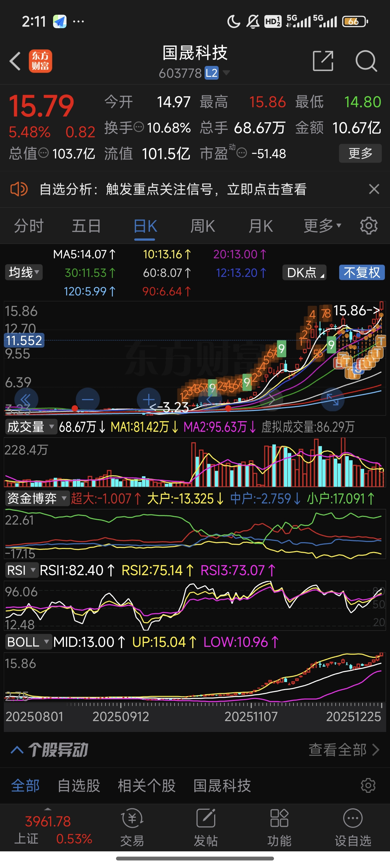Image resolution: width=390 pixels, height=868 pixels.
Task: Tap the RSI1:82.40 value
Action: click(x=77, y=570)
